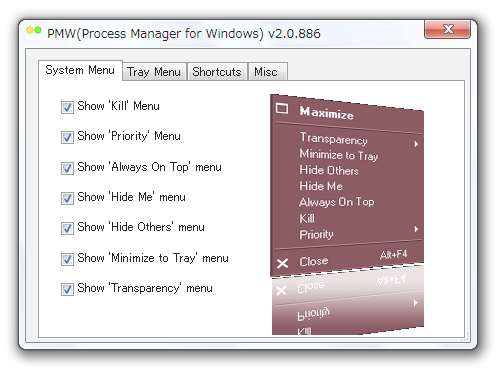The width and height of the screenshot is (502, 373).
Task: Click the X icon beside Close
Action: (x=282, y=263)
